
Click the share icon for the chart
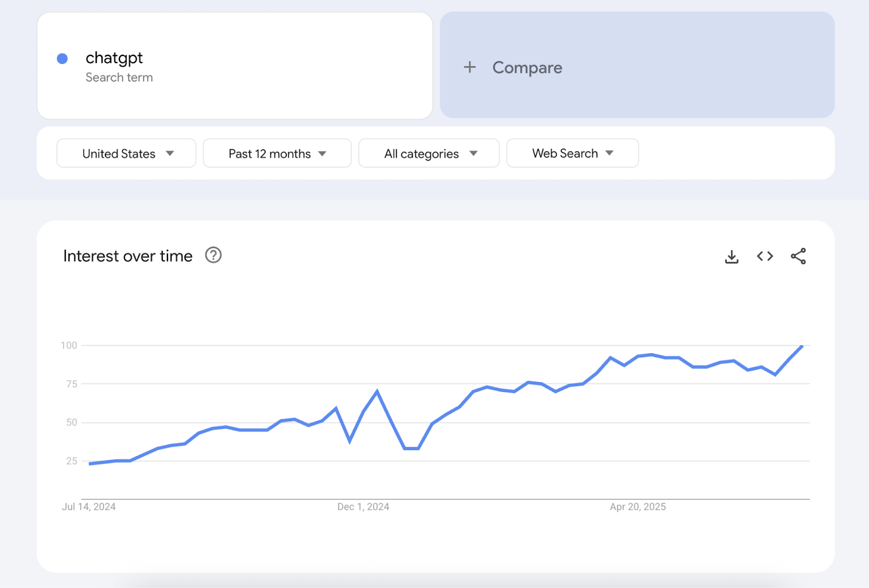798,256
